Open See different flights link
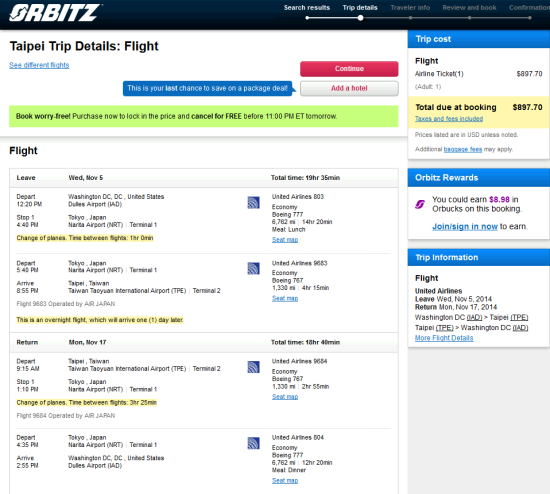 coord(39,65)
